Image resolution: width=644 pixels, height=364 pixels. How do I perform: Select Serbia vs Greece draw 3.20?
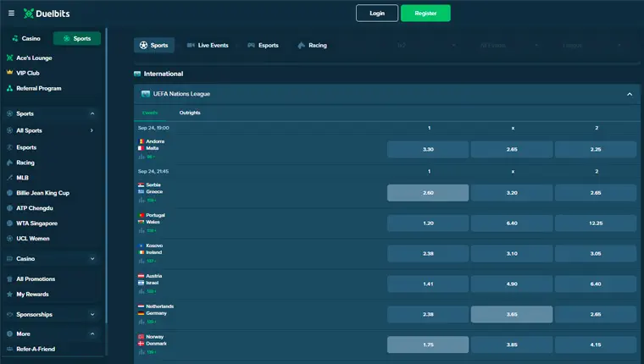(512, 193)
